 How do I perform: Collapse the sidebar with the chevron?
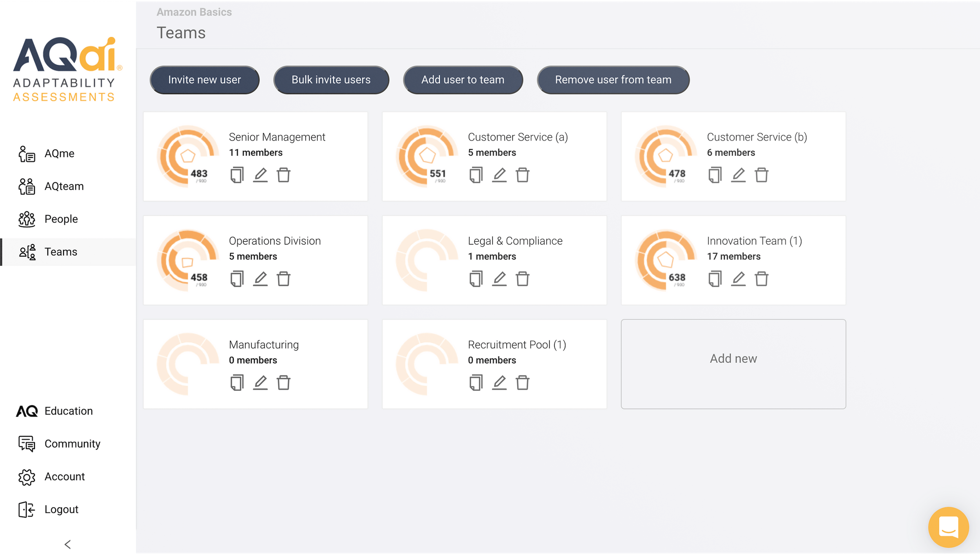(67, 544)
